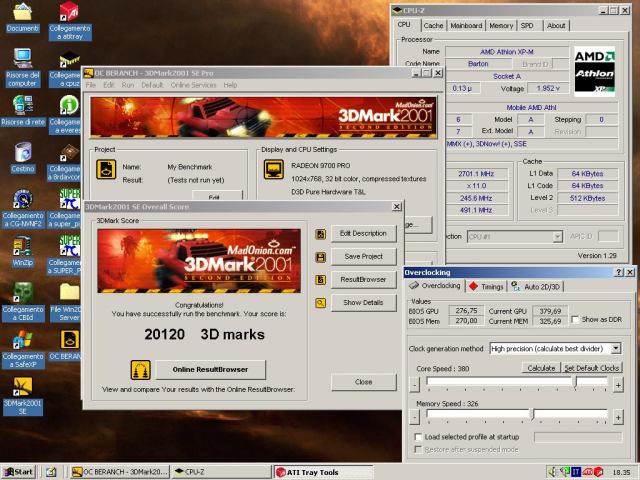640x480 pixels.
Task: Toggle the Show as DDR checkbox
Action: click(x=575, y=319)
